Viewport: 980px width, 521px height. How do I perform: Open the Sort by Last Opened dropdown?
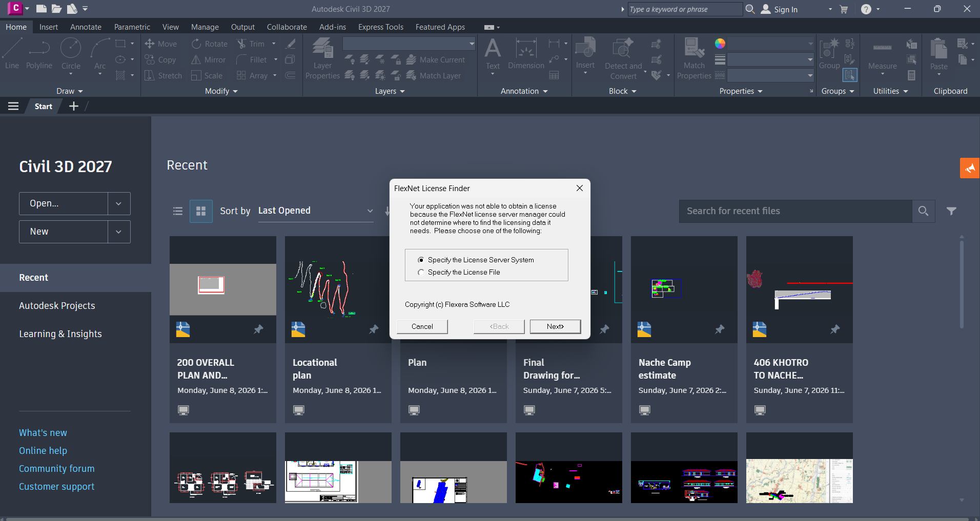pyautogui.click(x=315, y=211)
